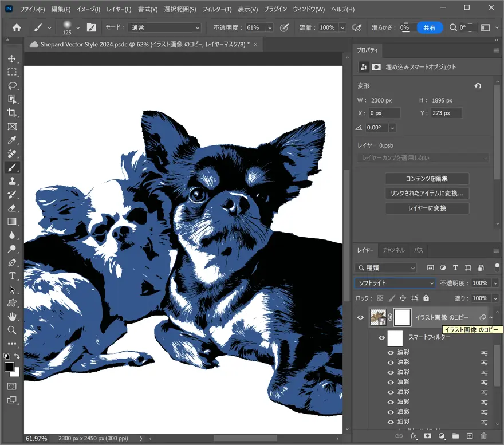Open the 種類 layer filter dropdown

click(386, 267)
